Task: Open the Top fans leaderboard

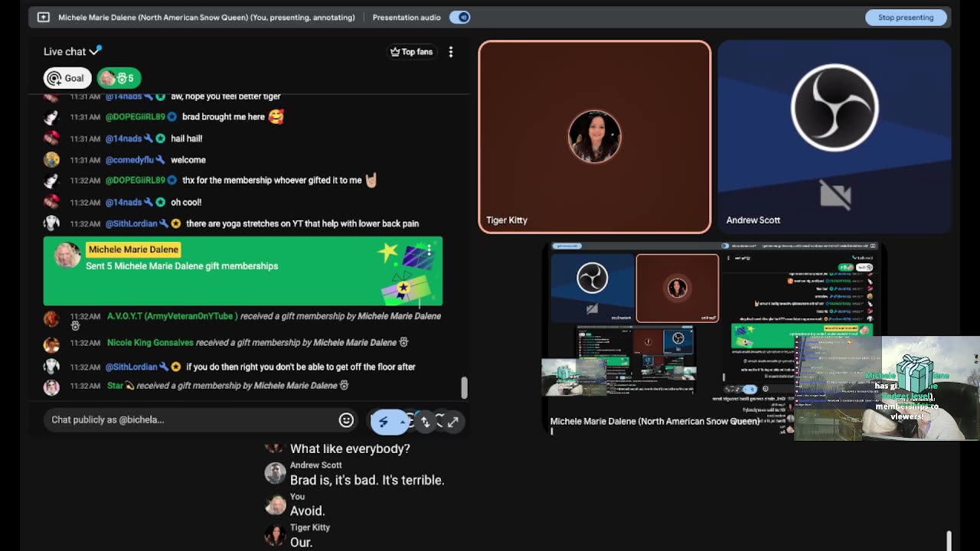Action: tap(412, 52)
